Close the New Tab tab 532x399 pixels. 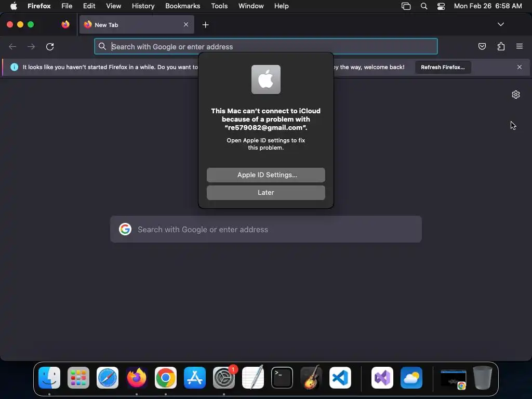(x=186, y=24)
